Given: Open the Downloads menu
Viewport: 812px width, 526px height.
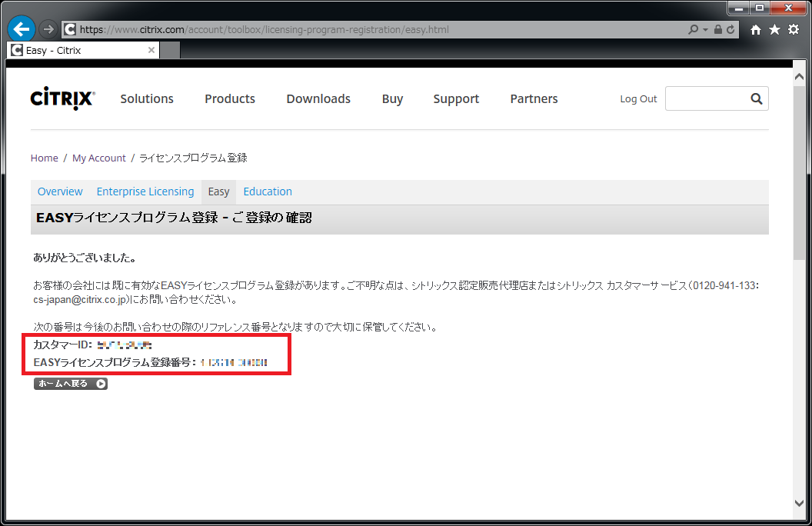Looking at the screenshot, I should pyautogui.click(x=318, y=98).
